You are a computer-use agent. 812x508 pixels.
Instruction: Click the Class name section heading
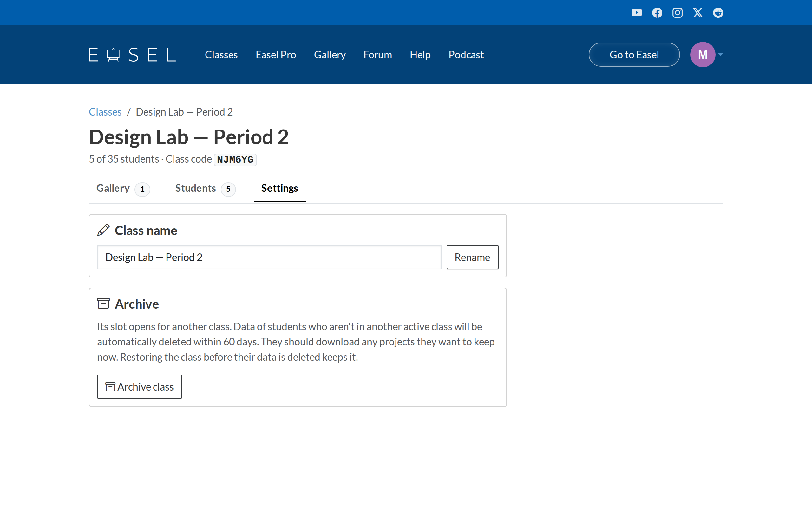146,230
